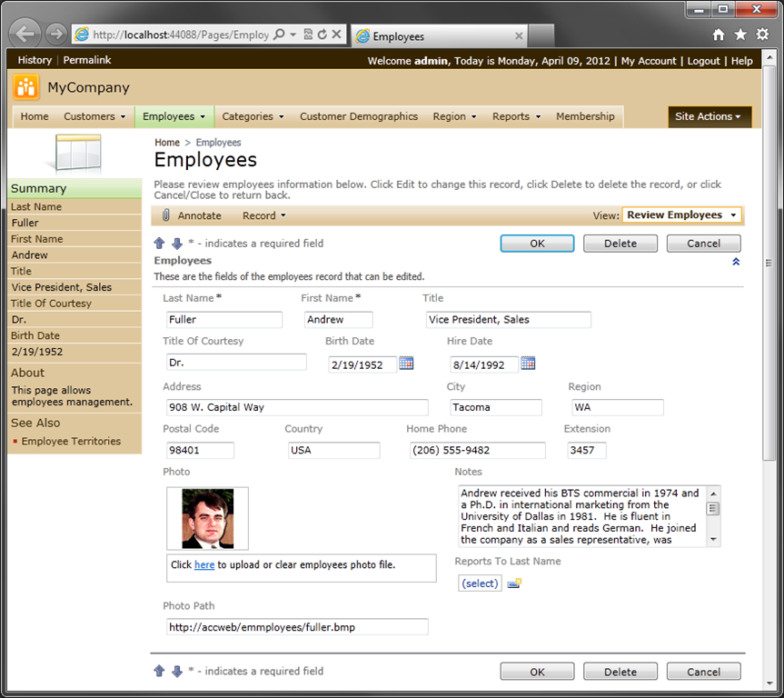
Task: Open the Home menu item
Action: 35,116
